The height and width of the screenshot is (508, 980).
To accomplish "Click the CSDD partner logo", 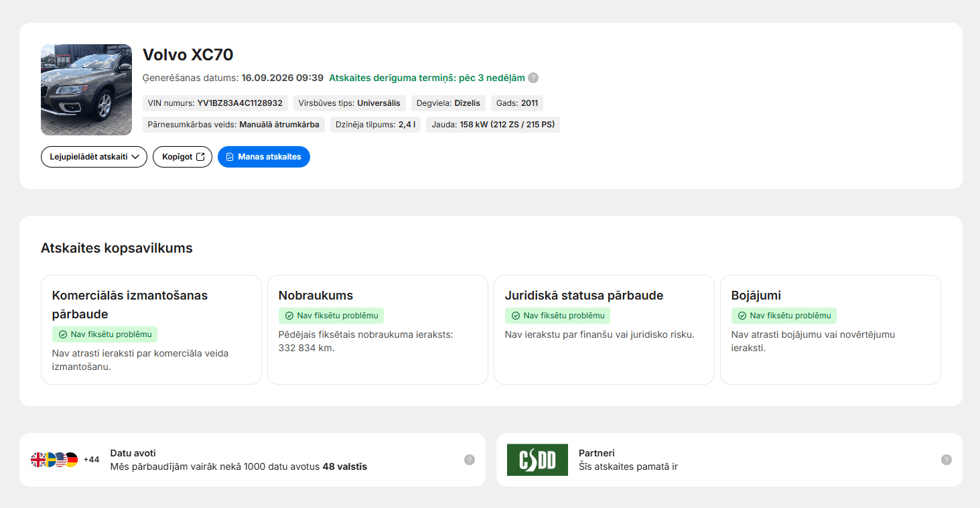I will (x=537, y=460).
